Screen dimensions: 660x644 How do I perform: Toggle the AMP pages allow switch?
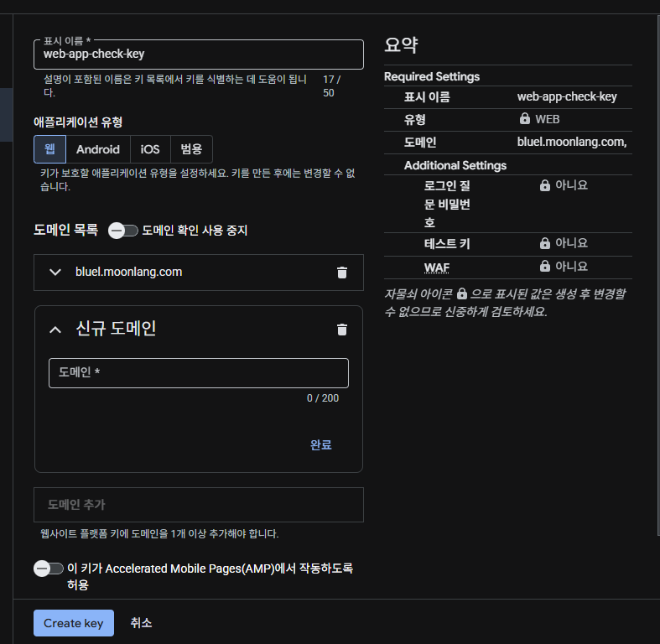tap(49, 569)
